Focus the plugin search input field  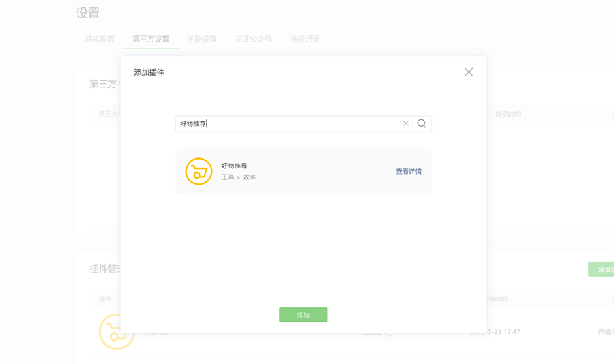point(288,123)
